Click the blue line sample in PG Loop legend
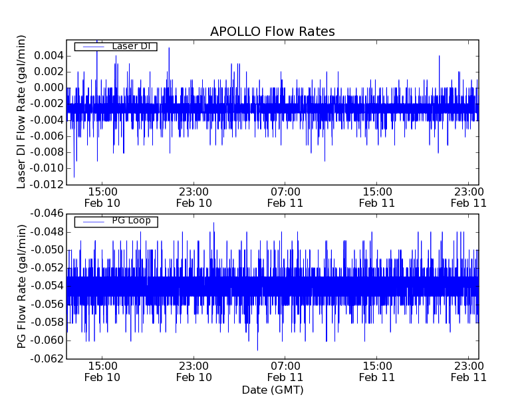 (x=90, y=221)
